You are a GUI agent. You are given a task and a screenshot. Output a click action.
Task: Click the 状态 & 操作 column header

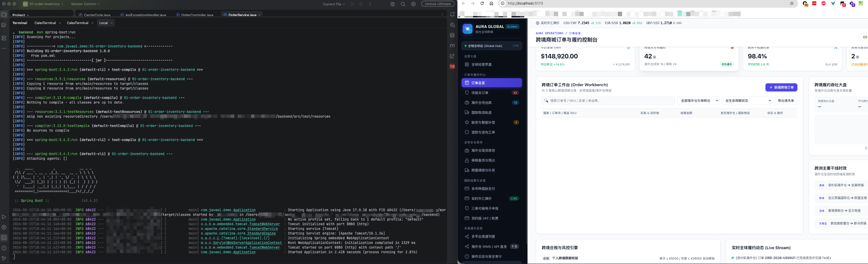click(x=775, y=113)
